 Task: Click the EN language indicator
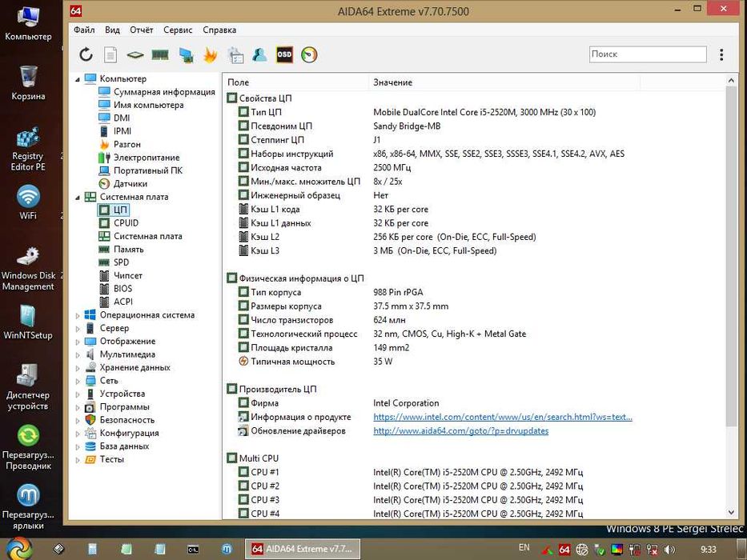[x=524, y=548]
